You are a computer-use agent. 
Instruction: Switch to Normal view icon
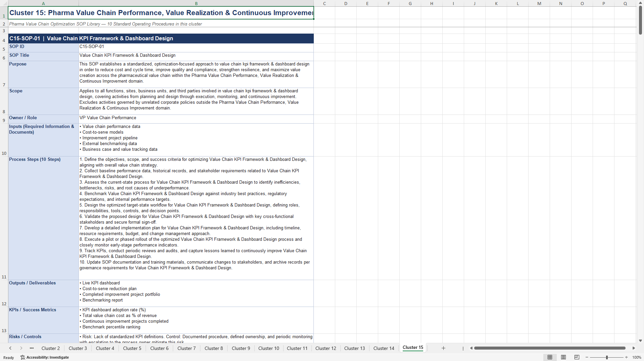[550, 357]
